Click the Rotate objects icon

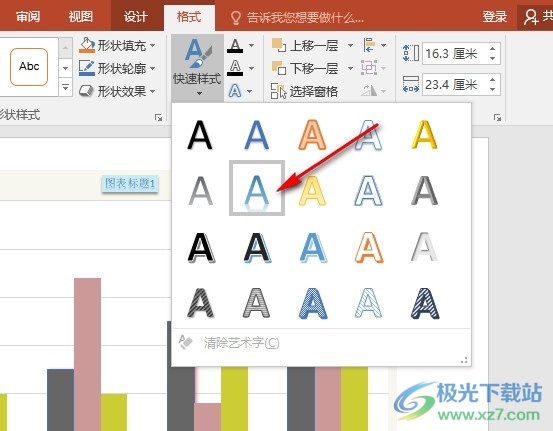(369, 91)
